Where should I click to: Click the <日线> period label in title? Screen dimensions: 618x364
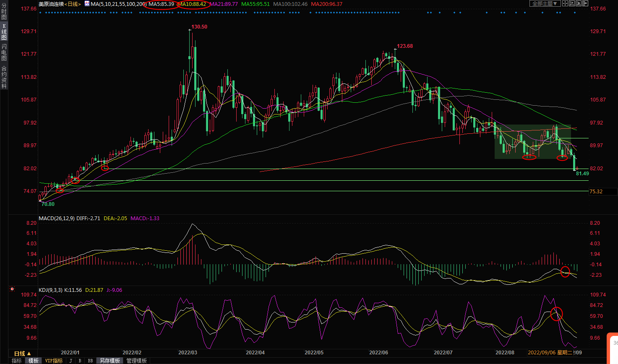click(73, 4)
